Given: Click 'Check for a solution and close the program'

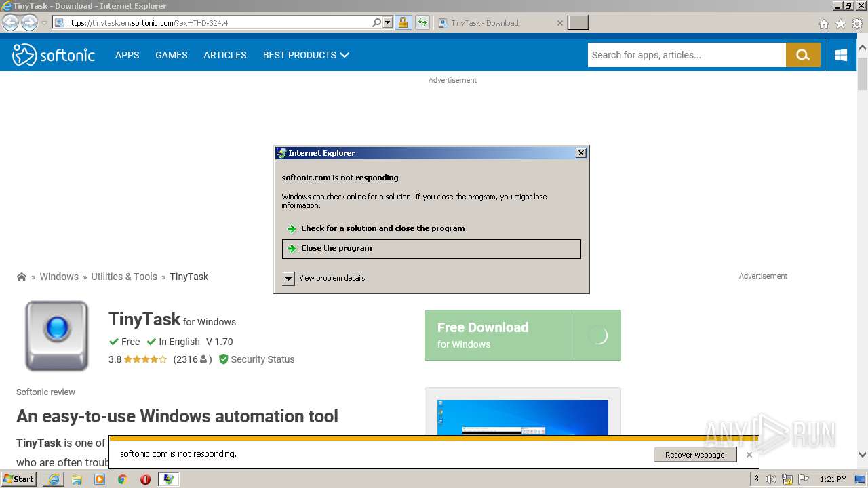Looking at the screenshot, I should pyautogui.click(x=382, y=228).
